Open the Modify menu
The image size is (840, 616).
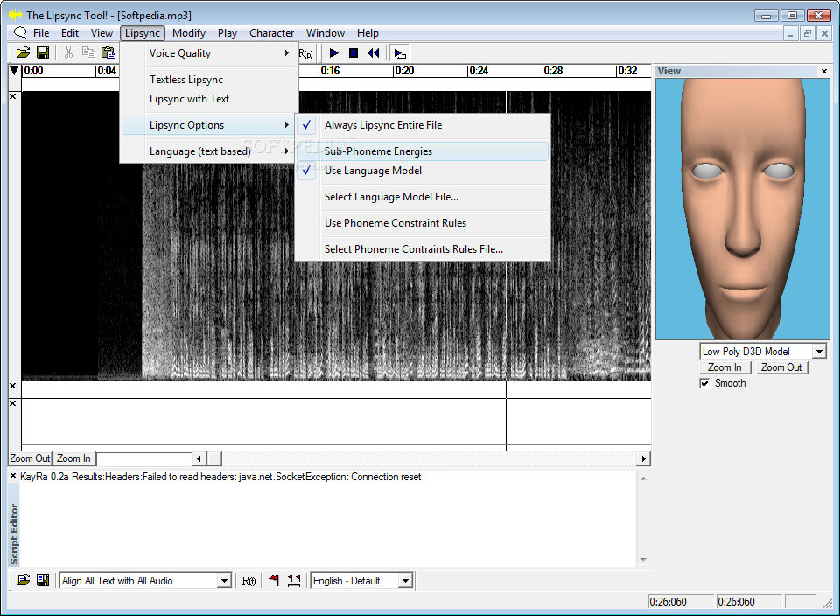(x=189, y=32)
